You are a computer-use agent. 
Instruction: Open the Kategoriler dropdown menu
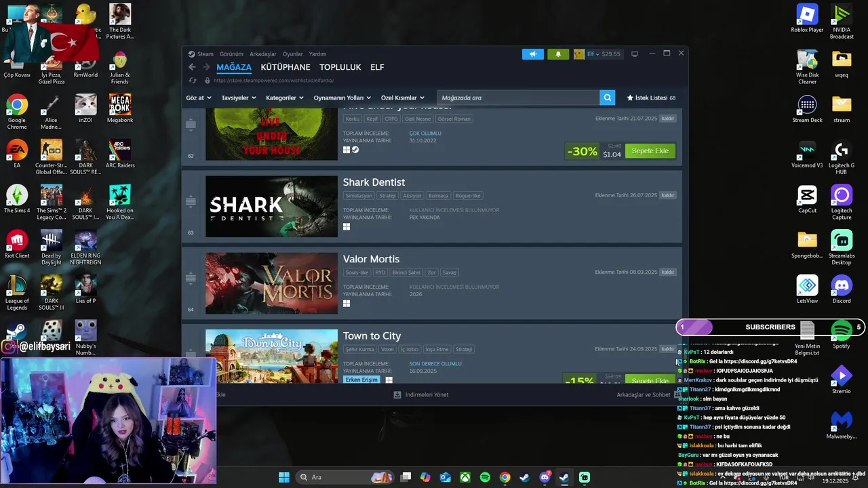click(x=285, y=98)
